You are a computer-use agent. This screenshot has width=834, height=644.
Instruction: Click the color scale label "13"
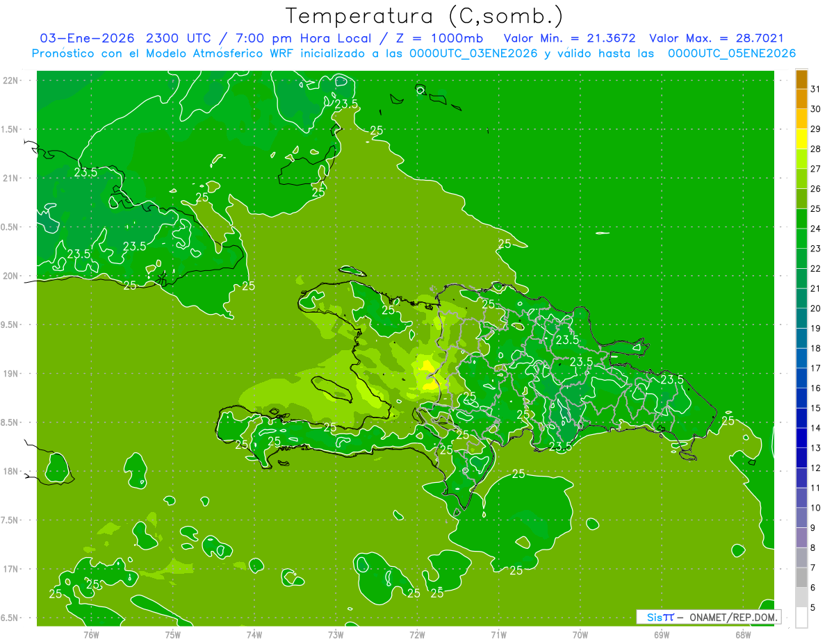816,448
